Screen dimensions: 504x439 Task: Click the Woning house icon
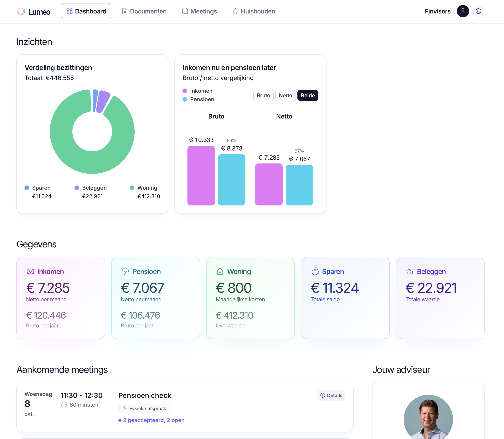click(x=220, y=271)
